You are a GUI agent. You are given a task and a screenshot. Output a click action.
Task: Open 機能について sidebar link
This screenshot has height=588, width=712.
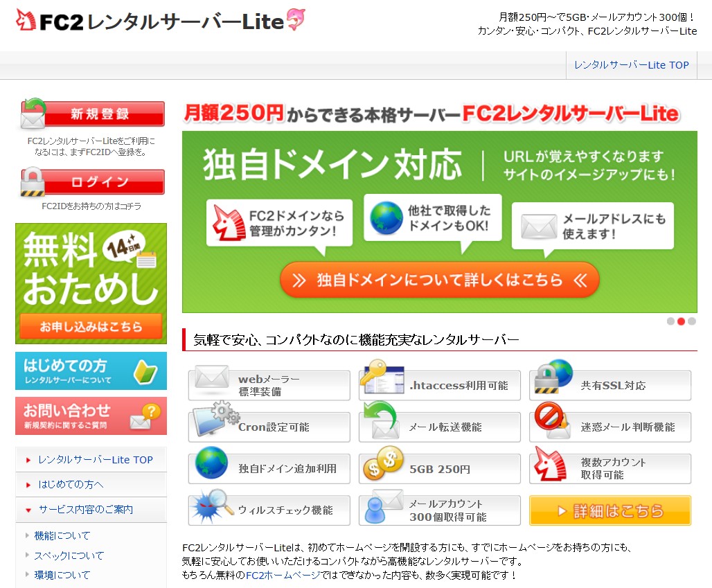tap(62, 536)
